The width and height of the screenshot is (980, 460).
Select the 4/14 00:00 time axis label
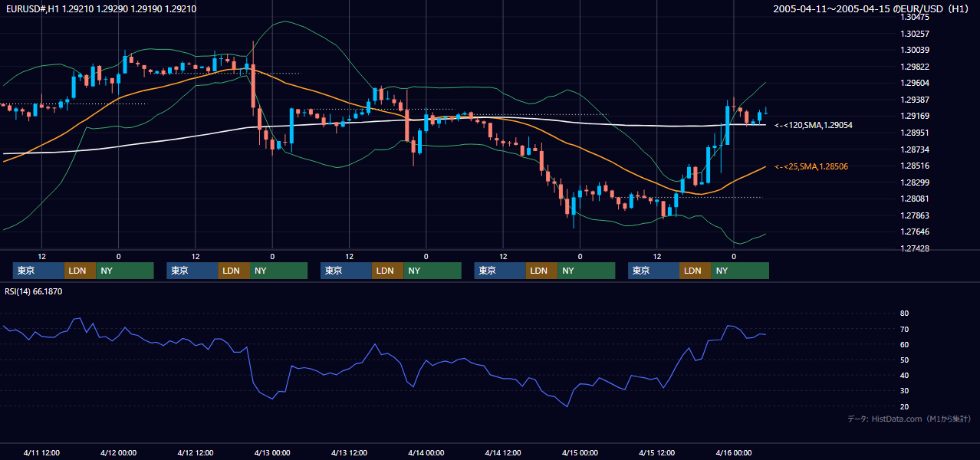(426, 452)
